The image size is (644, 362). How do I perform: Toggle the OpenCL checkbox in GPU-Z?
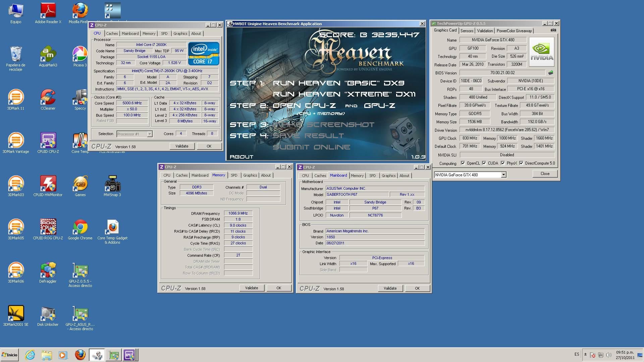[x=463, y=163]
